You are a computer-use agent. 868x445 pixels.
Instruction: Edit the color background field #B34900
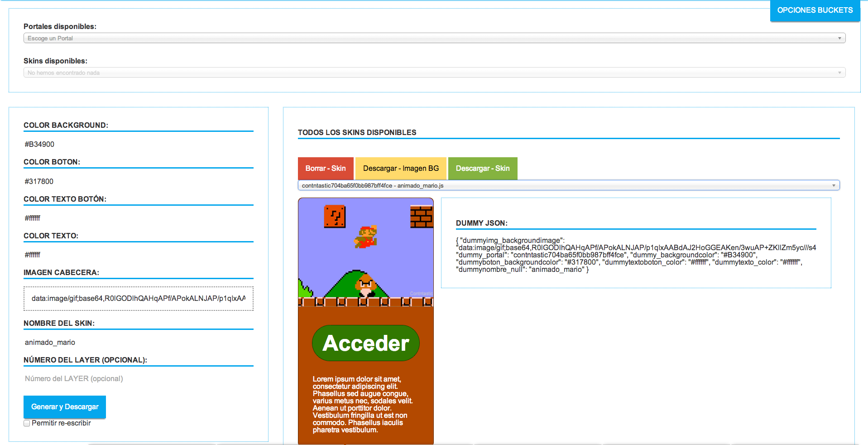pos(139,144)
